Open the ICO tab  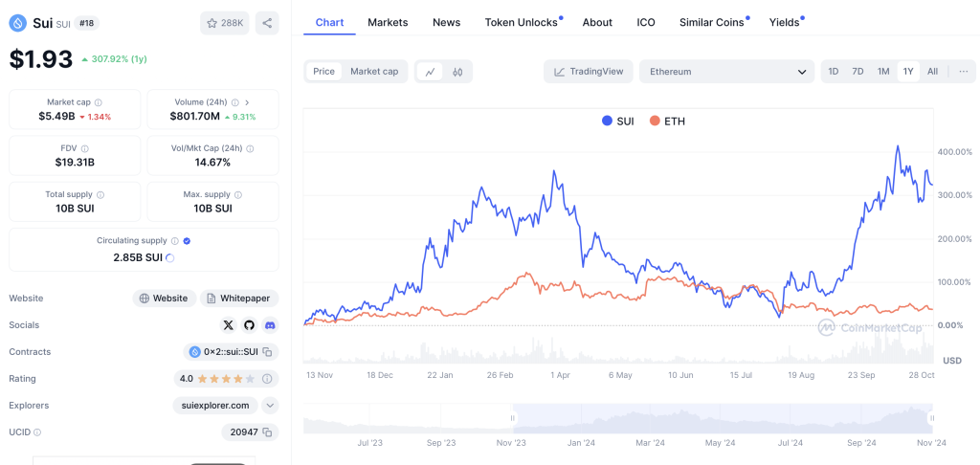(646, 23)
